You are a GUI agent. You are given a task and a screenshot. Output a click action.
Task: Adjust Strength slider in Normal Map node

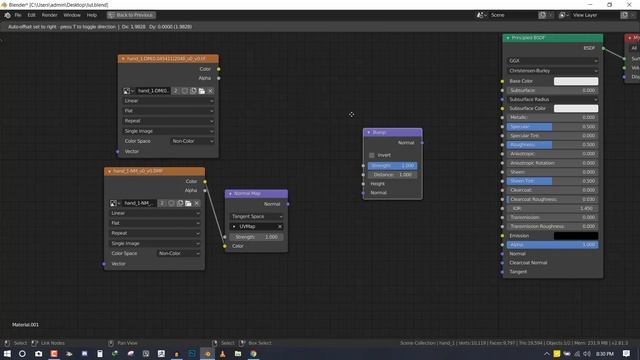(256, 237)
